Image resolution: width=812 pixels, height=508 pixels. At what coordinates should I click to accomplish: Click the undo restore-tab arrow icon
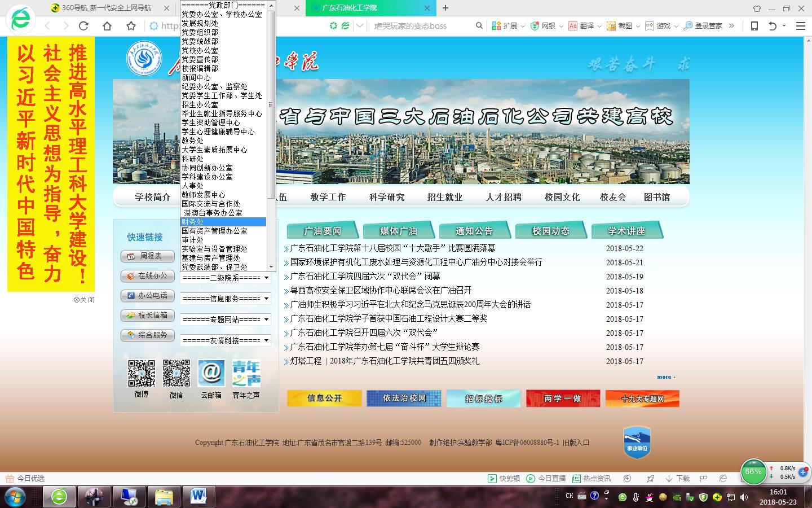773,25
